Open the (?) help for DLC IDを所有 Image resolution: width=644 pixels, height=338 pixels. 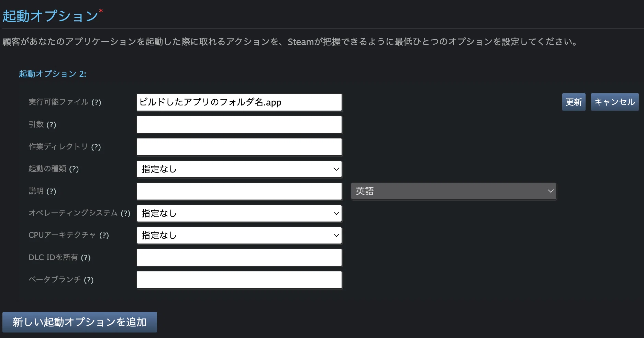[x=86, y=257]
